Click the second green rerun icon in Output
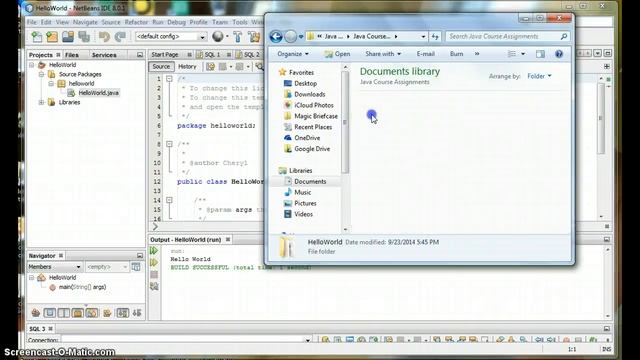 coord(154,262)
